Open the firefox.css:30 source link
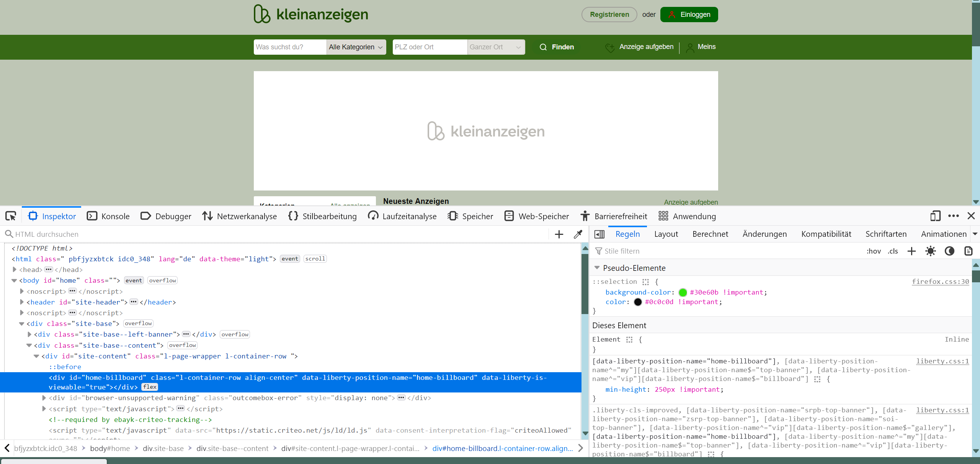980x464 pixels. 940,282
